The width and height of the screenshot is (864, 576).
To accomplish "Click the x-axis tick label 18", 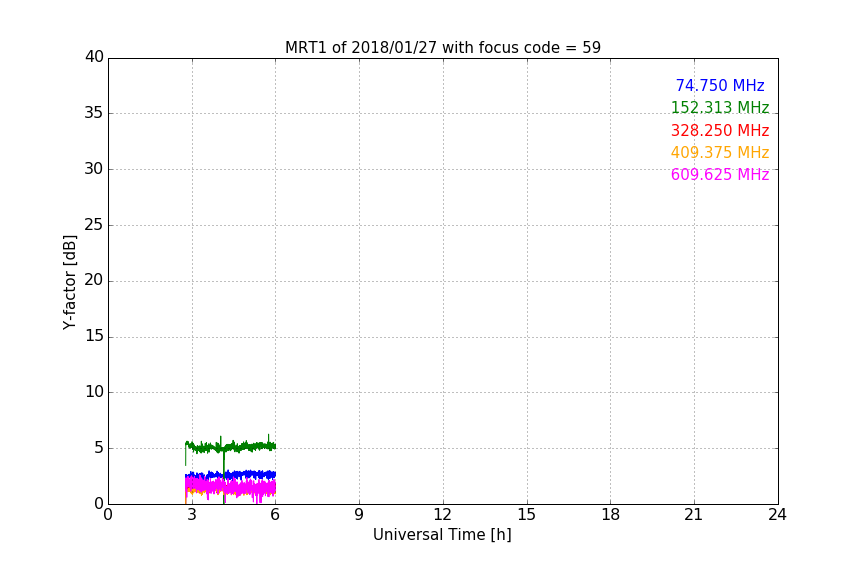I will coord(611,515).
